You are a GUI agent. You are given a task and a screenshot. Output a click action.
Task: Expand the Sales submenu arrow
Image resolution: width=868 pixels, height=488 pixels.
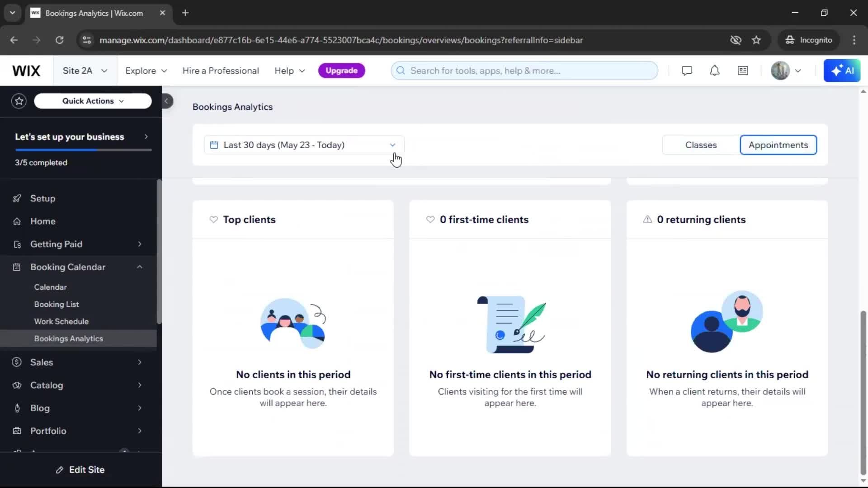(140, 362)
